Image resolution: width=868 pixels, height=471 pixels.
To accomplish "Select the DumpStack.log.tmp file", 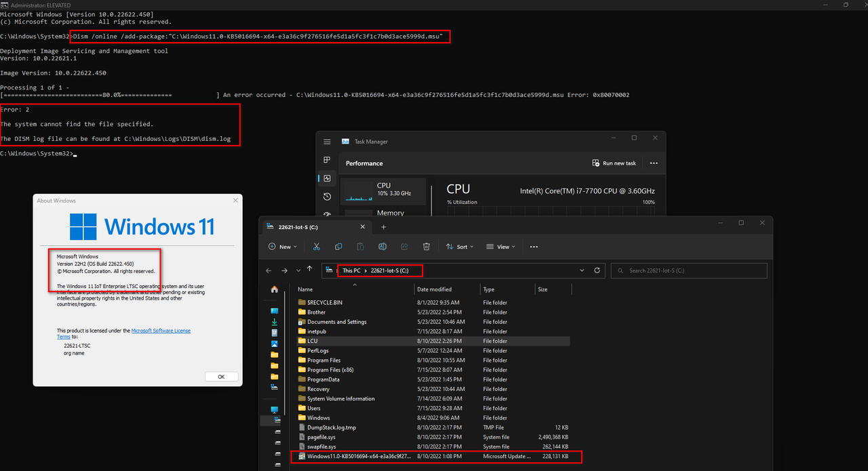I will (x=433, y=428).
